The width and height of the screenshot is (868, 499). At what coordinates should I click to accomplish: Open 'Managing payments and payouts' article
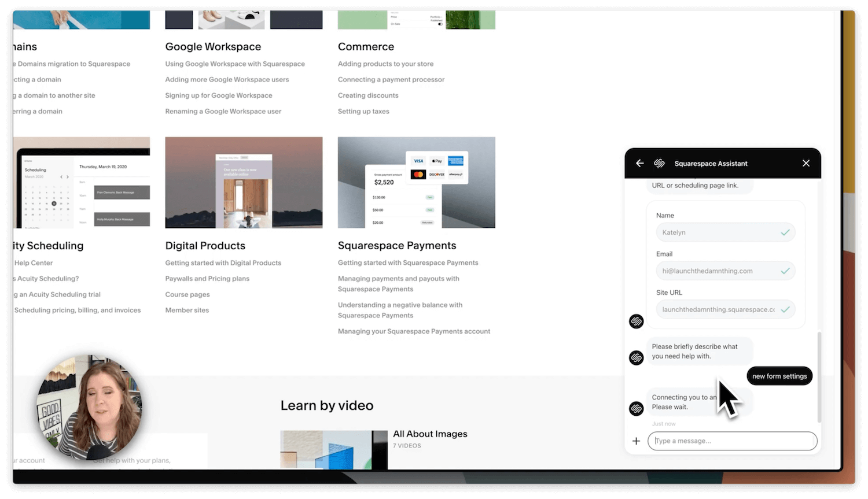[399, 284]
